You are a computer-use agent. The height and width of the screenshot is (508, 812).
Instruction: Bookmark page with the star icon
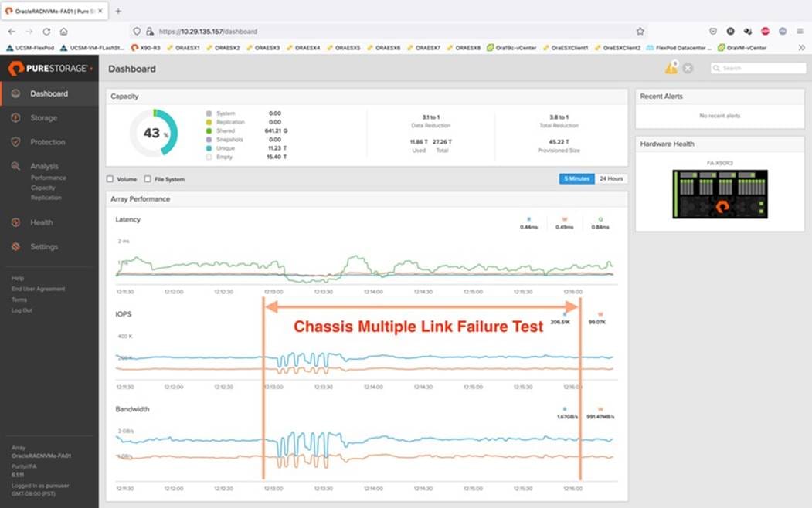pyautogui.click(x=640, y=32)
